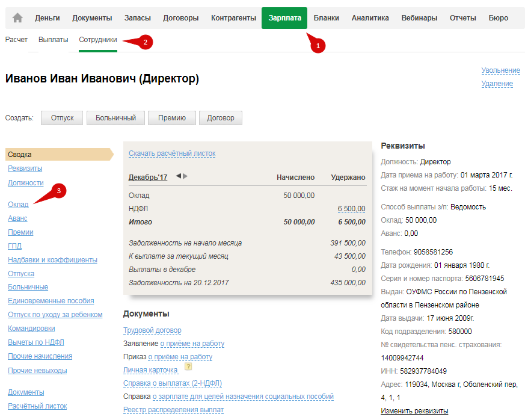The image size is (528, 420).
Task: Open Оклад in the sidebar
Action: (18, 205)
